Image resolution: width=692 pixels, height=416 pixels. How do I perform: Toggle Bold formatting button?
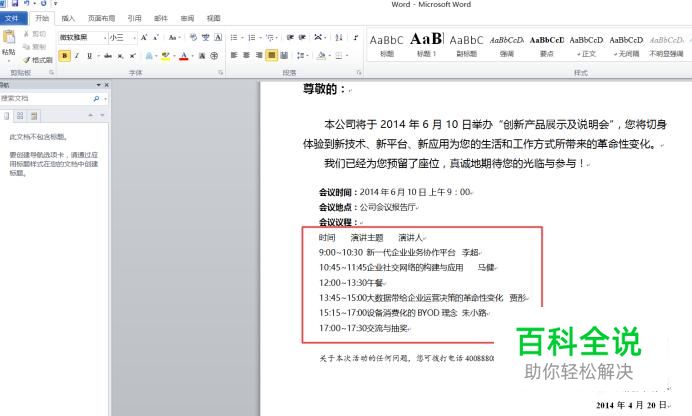(64, 56)
